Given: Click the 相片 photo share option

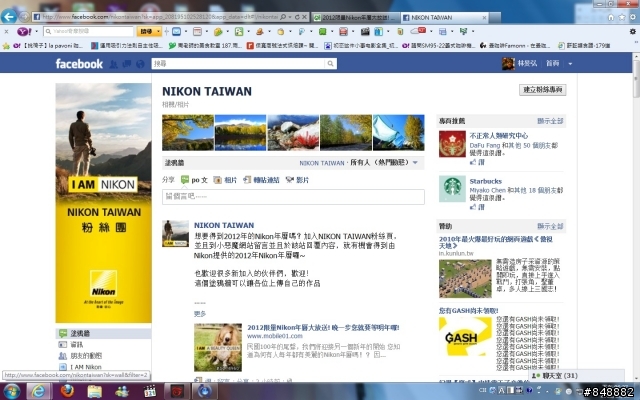Looking at the screenshot, I should 225,180.
